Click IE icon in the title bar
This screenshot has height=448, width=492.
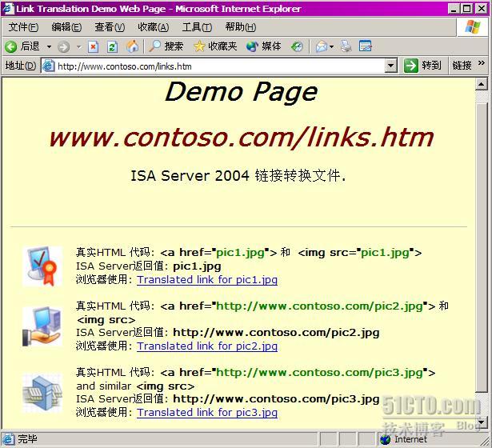(x=8, y=9)
